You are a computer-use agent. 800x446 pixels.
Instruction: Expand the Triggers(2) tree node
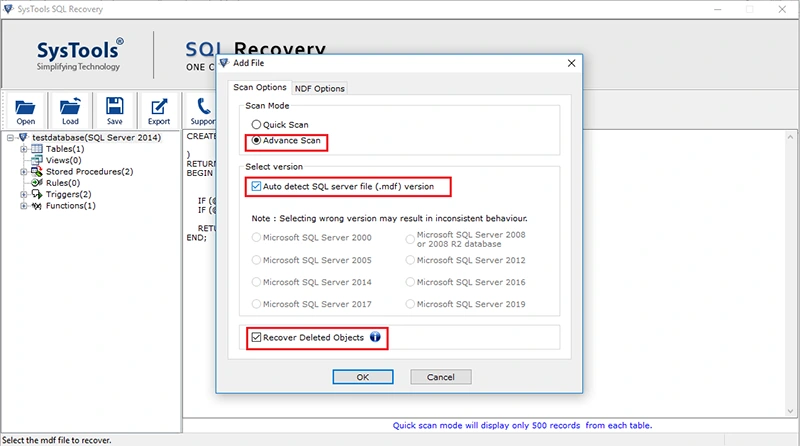(23, 194)
